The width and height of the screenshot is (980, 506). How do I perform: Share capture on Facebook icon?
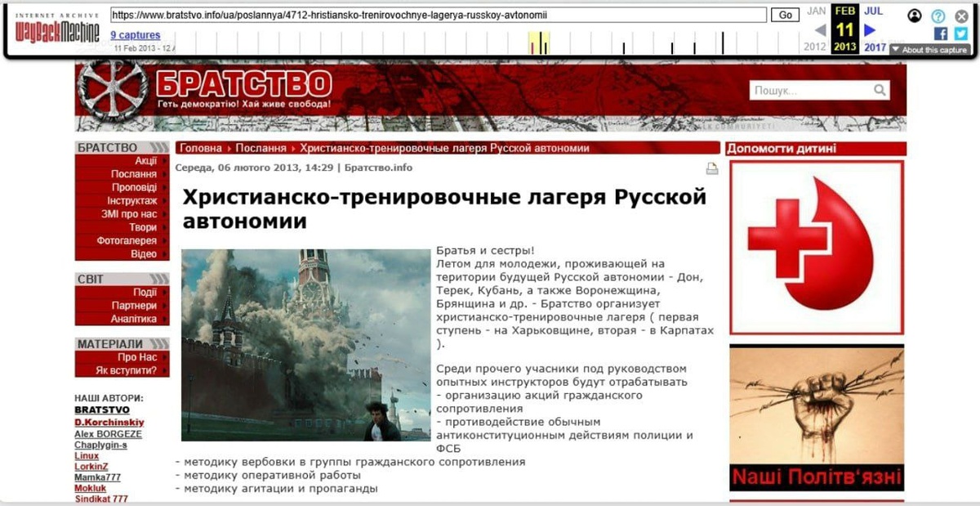coord(940,34)
